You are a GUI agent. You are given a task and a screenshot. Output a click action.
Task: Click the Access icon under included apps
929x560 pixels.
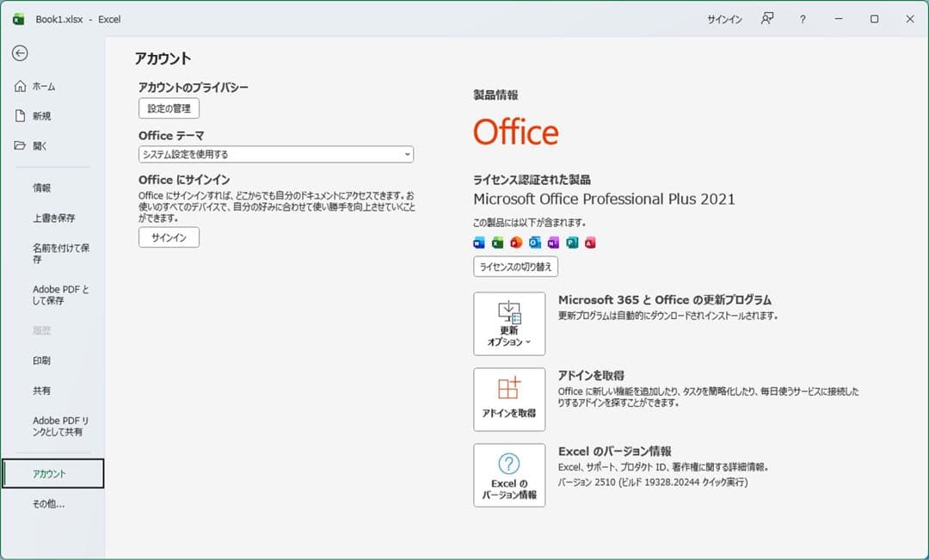(x=588, y=243)
